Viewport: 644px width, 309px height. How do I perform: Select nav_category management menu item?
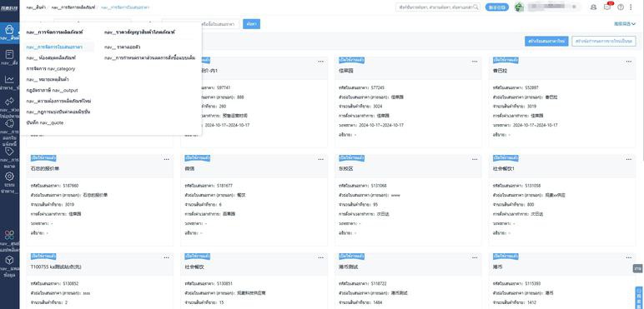point(51,69)
